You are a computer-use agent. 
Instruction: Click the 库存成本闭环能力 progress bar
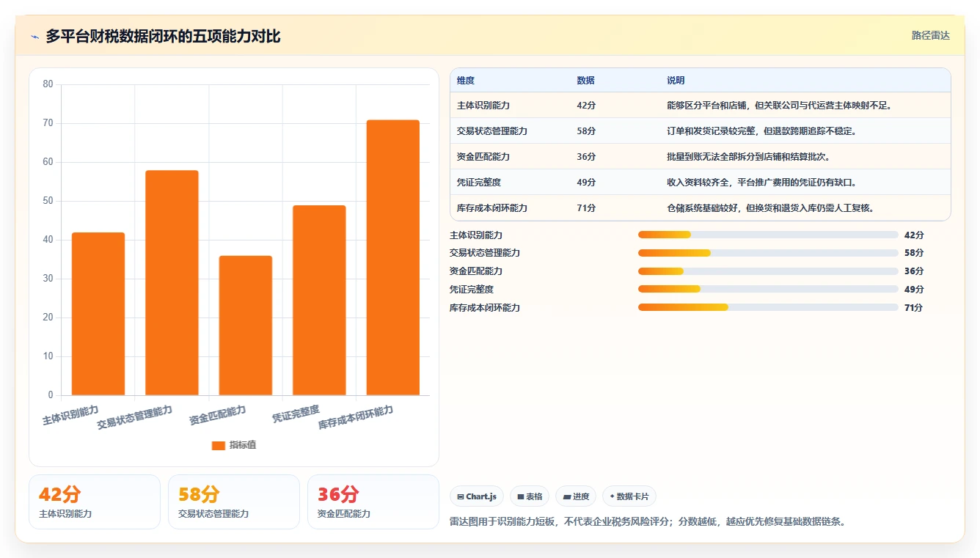(768, 307)
